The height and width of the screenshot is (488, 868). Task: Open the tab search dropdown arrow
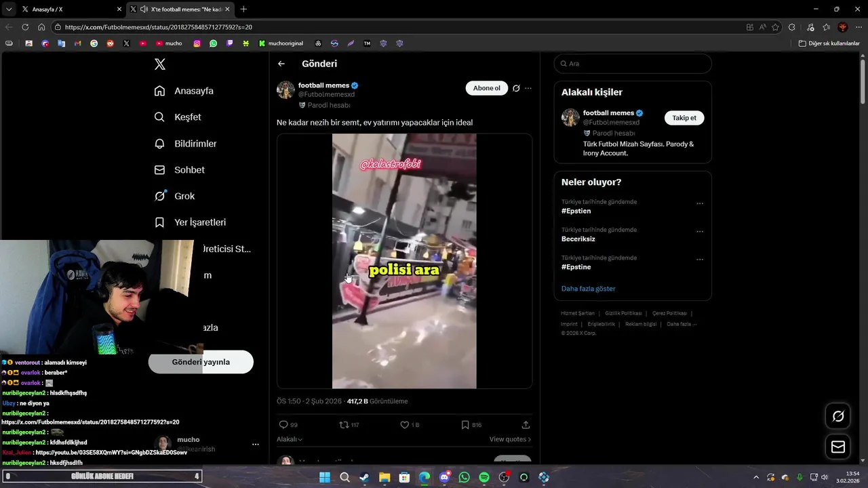tap(9, 9)
